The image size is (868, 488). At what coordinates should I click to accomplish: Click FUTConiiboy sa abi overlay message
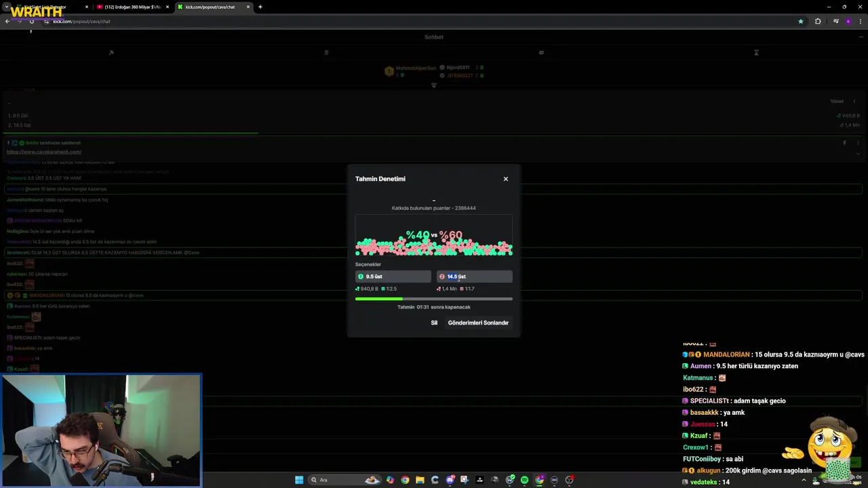tap(713, 459)
